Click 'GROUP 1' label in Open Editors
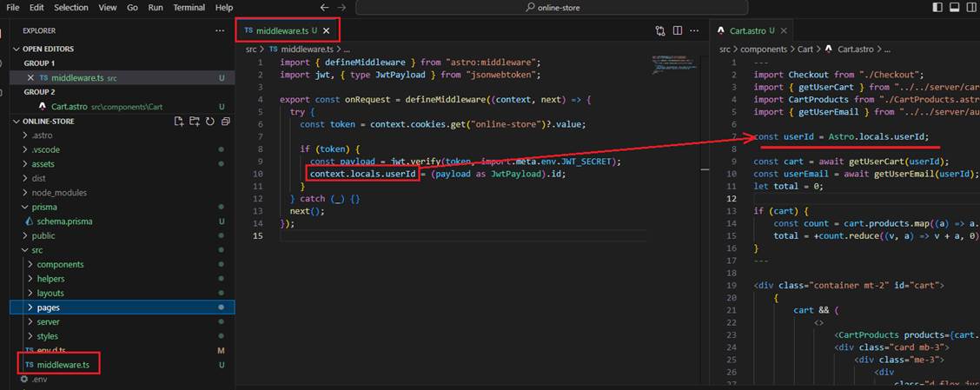This screenshot has height=390, width=980. coord(39,63)
